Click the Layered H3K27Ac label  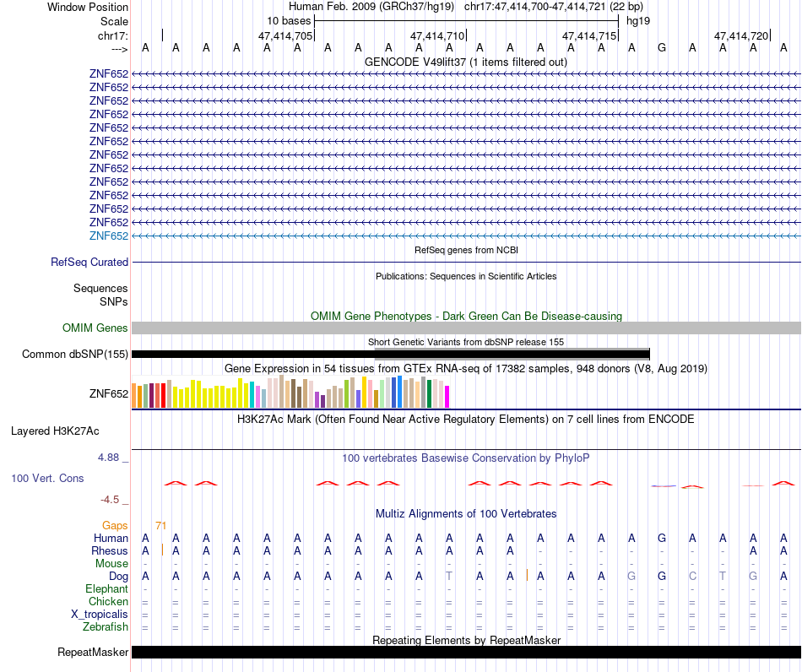click(x=55, y=431)
